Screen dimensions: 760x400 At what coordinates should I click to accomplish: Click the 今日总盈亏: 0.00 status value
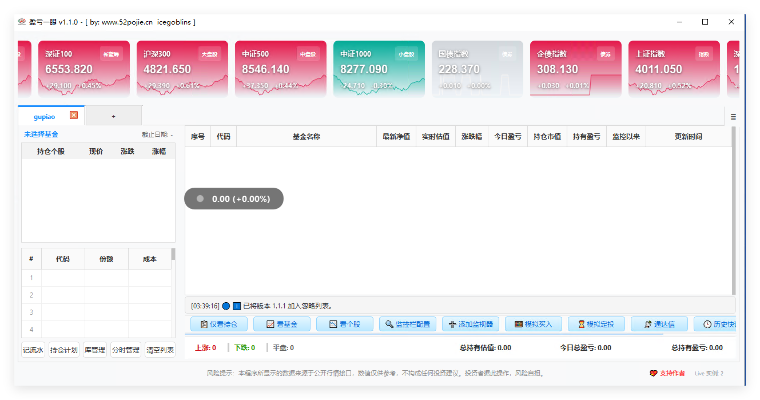[586, 348]
